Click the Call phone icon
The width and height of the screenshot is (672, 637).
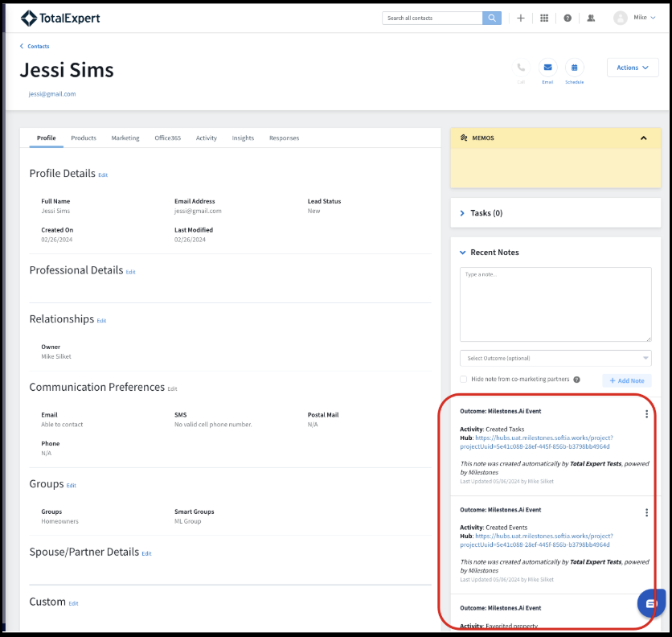tap(521, 68)
